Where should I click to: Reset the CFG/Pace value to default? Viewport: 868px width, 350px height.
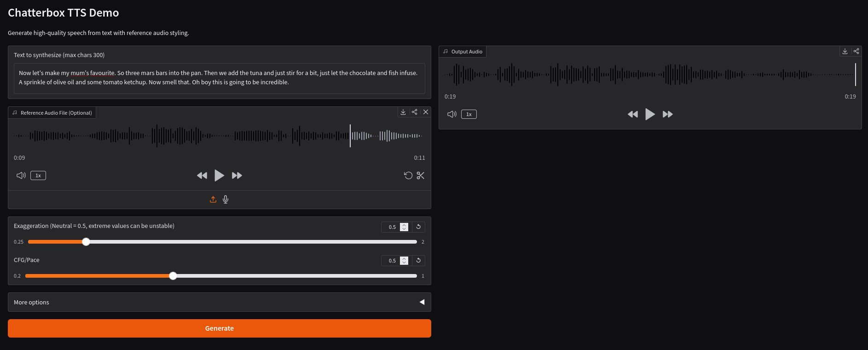(418, 260)
